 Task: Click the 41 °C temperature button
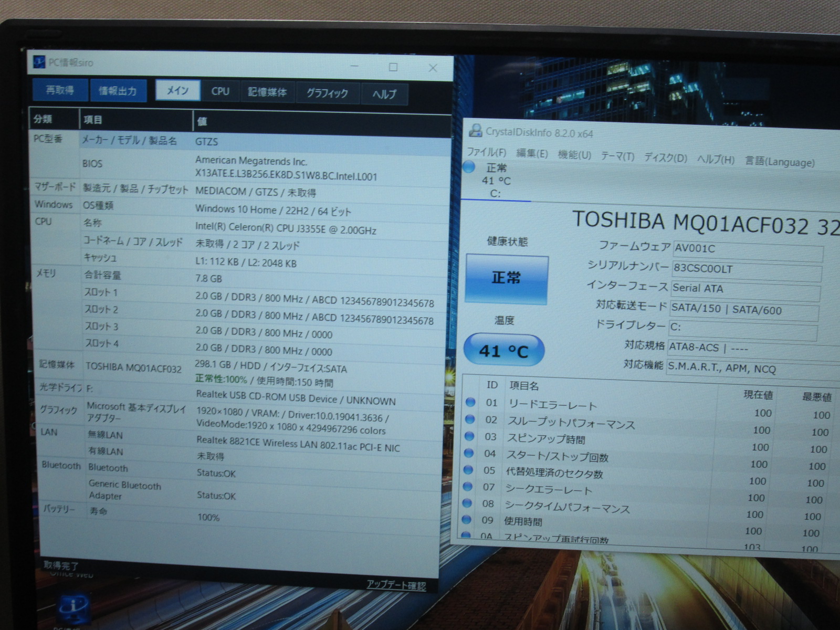503,350
